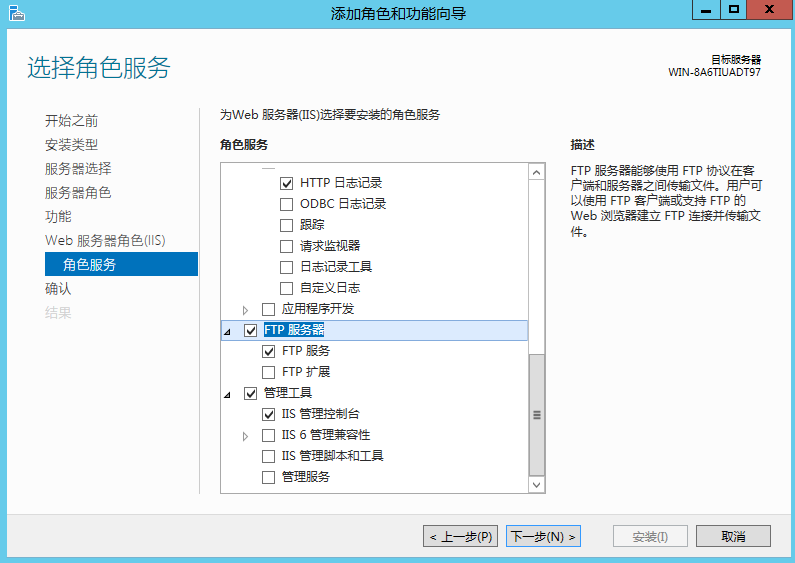Collapse the 管理工具 tree node

pyautogui.click(x=227, y=394)
